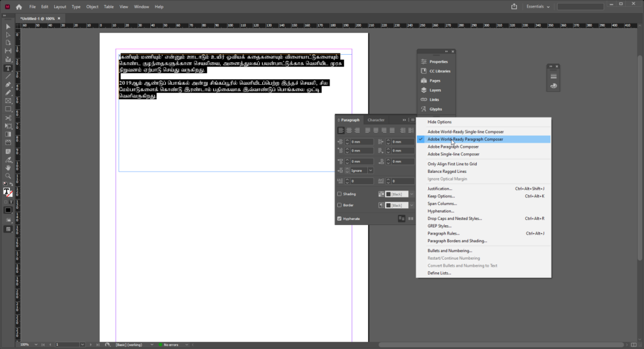Collapse the Paragraph panel with double arrows

point(404,120)
